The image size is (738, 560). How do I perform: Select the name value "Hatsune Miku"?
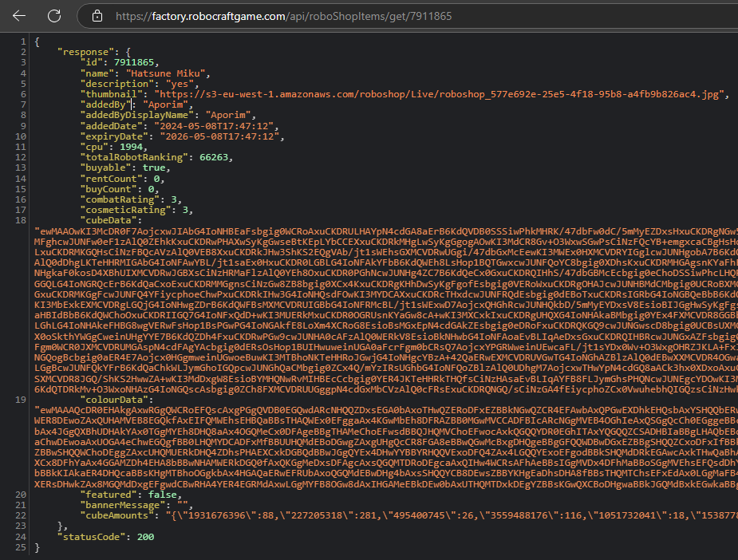pyautogui.click(x=166, y=73)
